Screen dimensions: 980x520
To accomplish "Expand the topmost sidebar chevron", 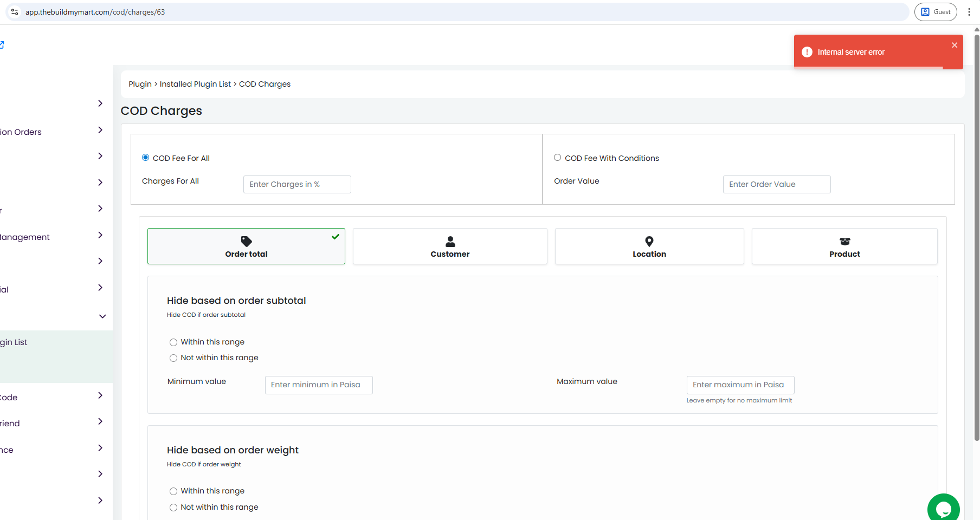I will pyautogui.click(x=100, y=103).
